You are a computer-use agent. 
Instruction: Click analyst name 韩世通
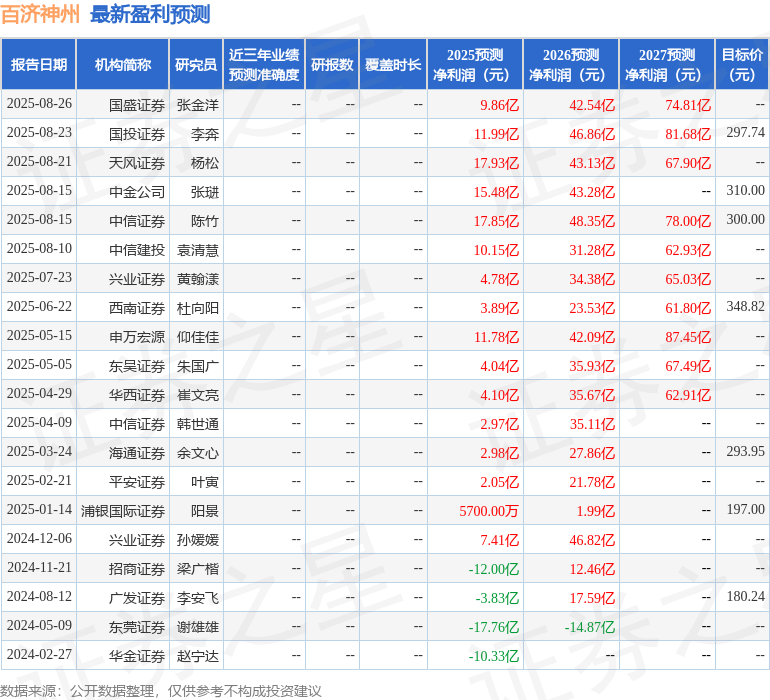click(197, 423)
